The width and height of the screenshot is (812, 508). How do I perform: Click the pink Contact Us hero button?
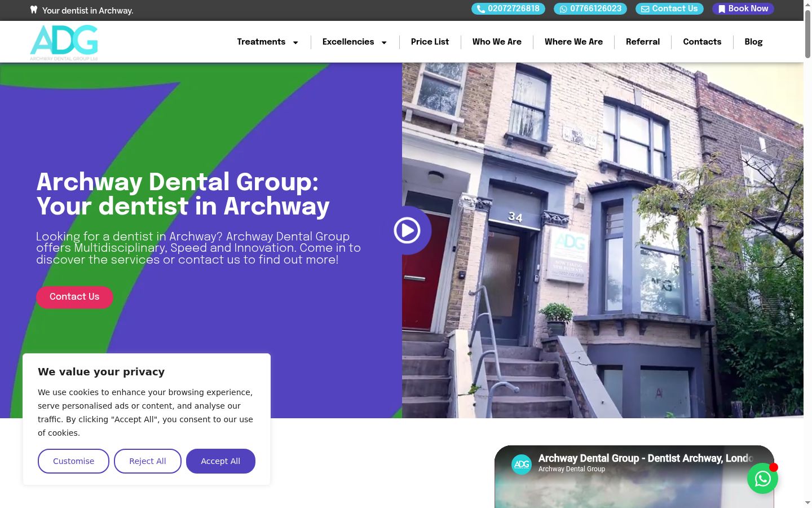point(74,297)
